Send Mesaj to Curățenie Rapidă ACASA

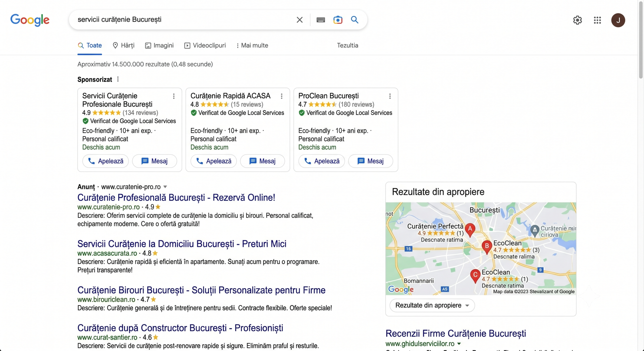pos(262,161)
